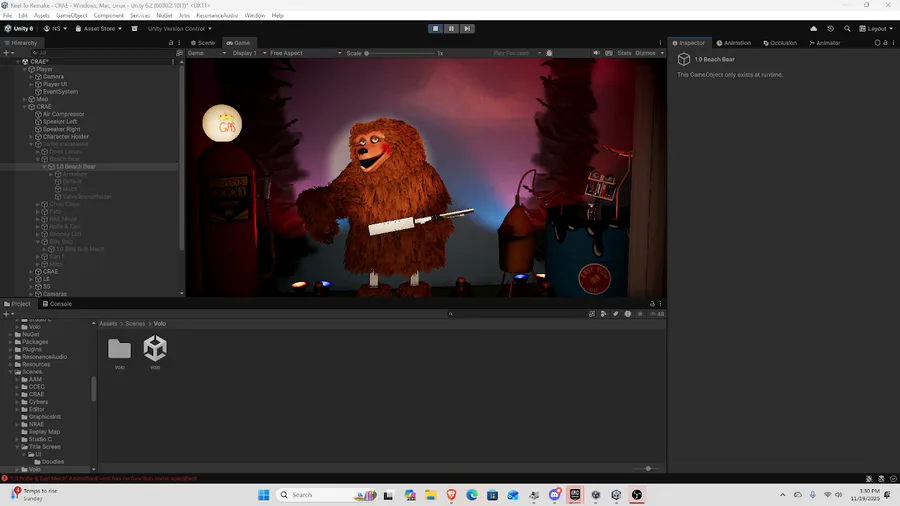
Task: Select the Volo scene asset thumbnail
Action: (x=155, y=352)
